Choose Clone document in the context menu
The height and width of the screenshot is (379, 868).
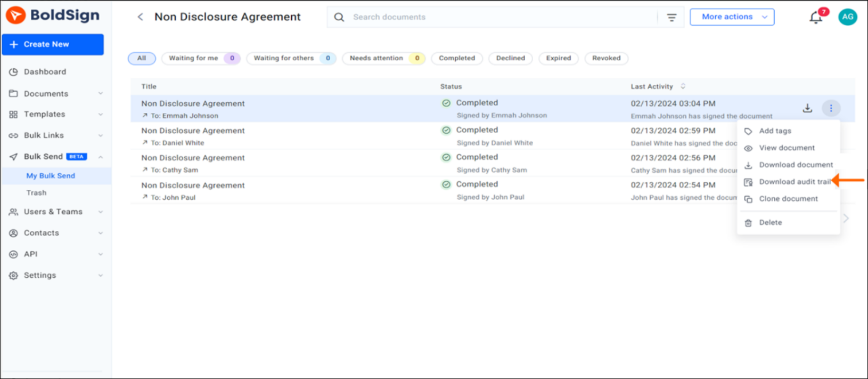pyautogui.click(x=789, y=199)
